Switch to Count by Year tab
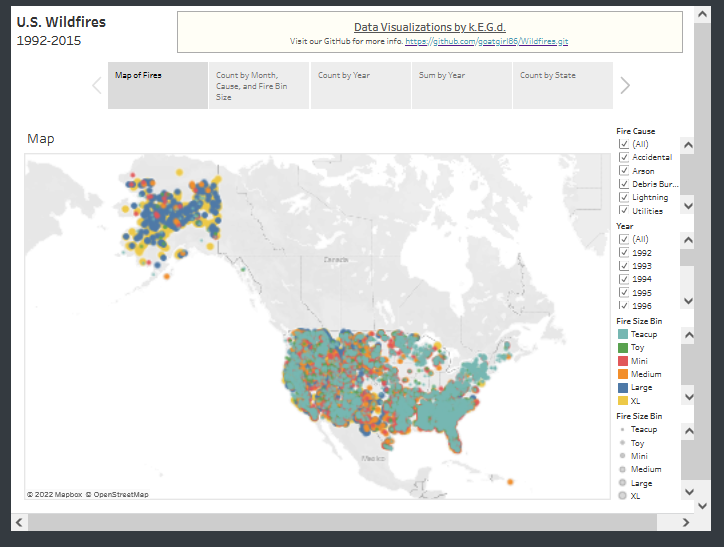The width and height of the screenshot is (724, 547). click(361, 85)
